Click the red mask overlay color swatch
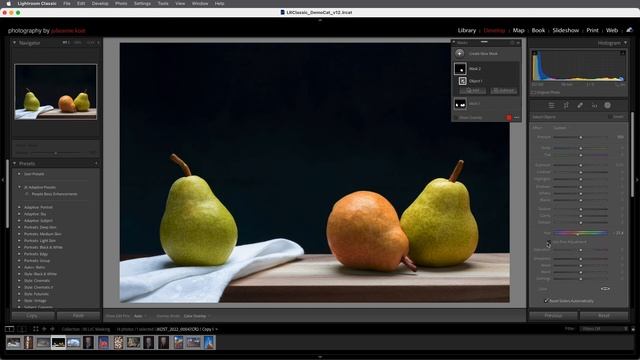 click(509, 118)
